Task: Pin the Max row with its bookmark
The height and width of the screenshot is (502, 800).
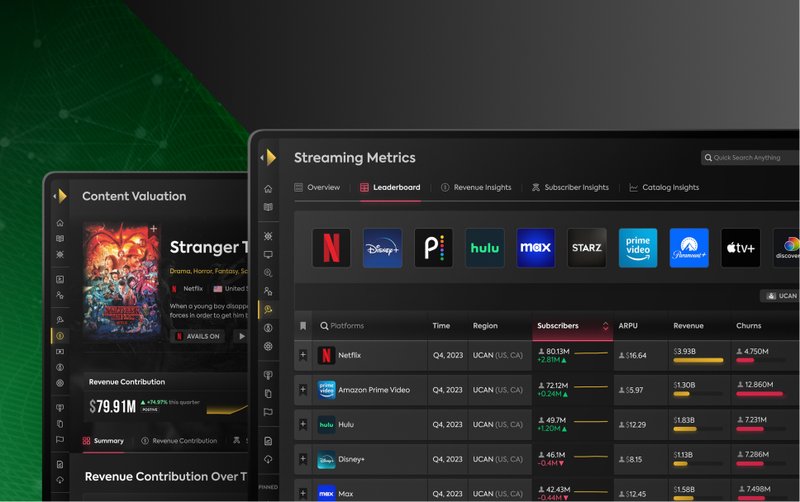Action: pos(303,493)
